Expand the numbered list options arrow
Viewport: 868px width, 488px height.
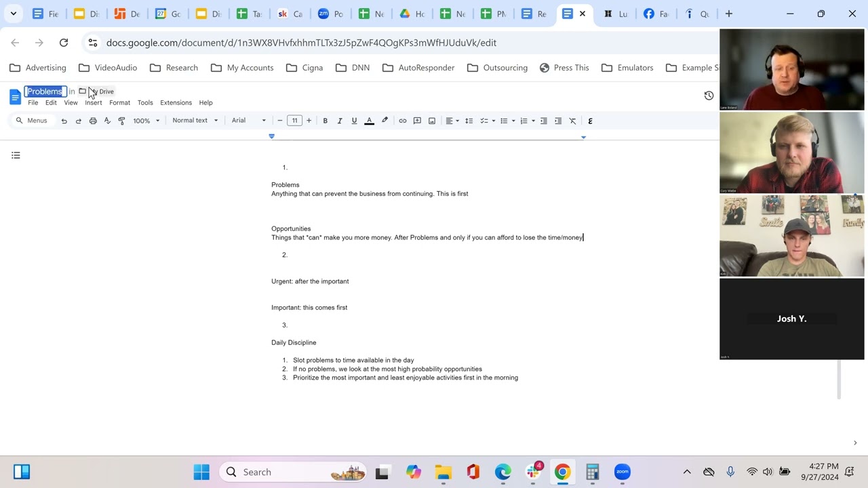tap(534, 121)
